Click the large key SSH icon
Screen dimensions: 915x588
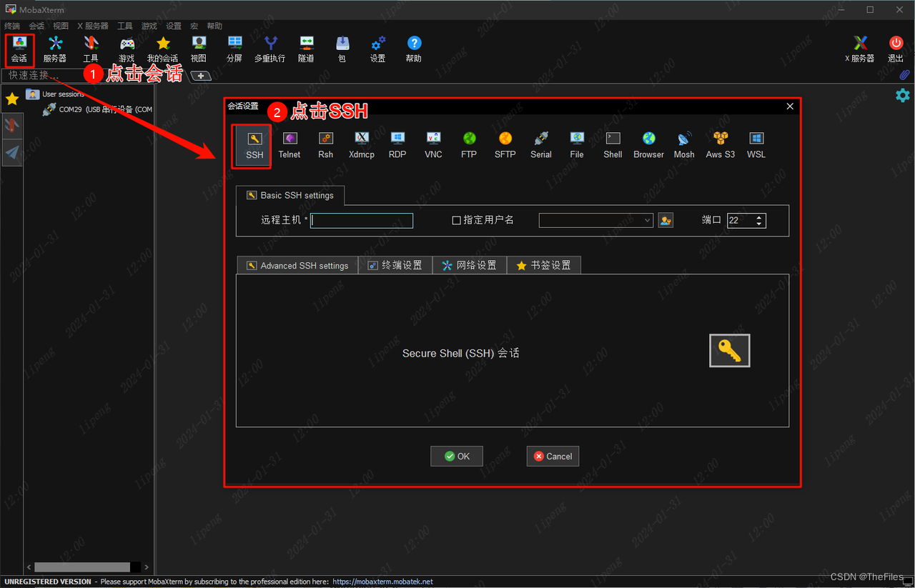tap(729, 350)
